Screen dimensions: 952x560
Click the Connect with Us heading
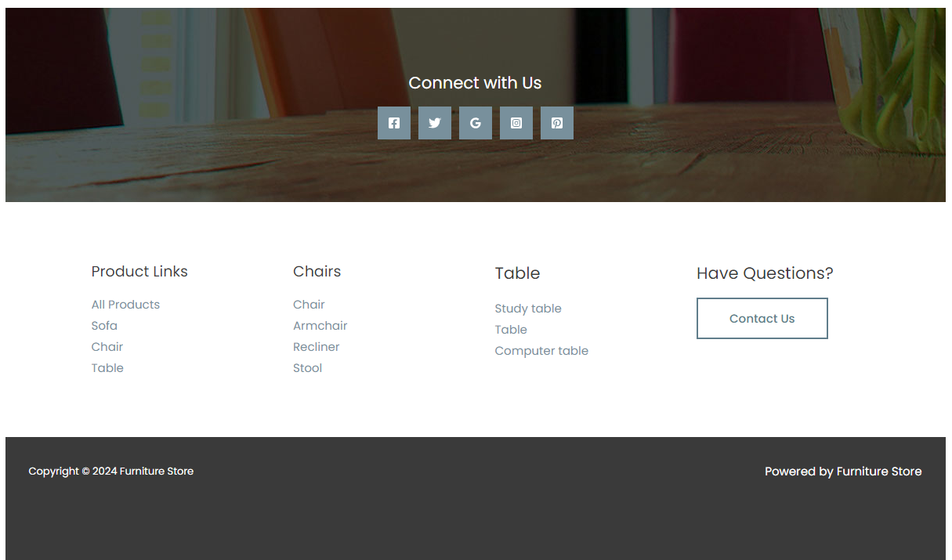476,83
